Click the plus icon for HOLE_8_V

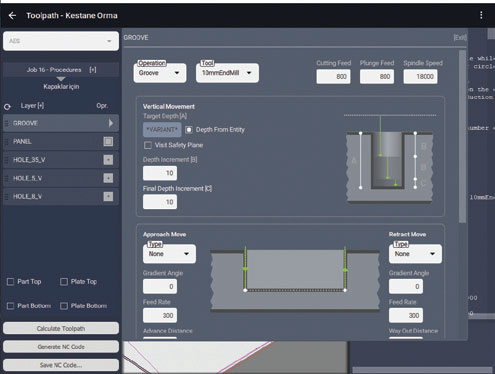point(108,196)
